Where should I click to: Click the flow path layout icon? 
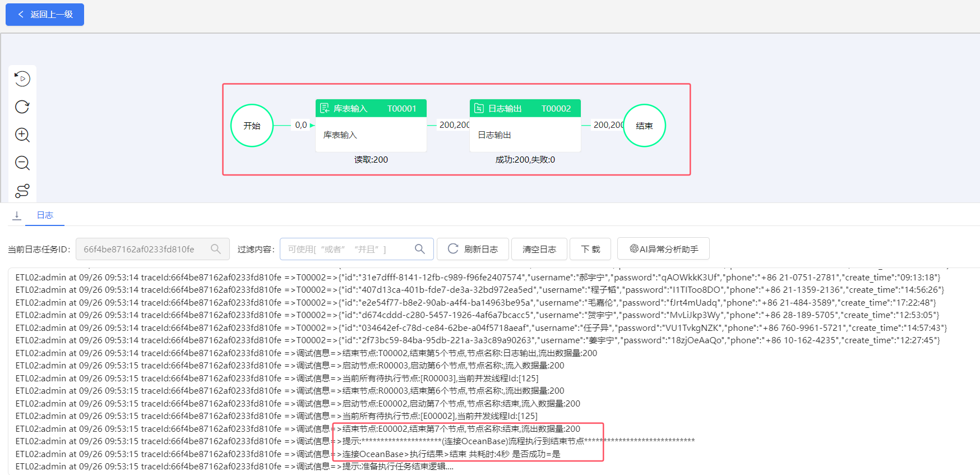(x=22, y=191)
